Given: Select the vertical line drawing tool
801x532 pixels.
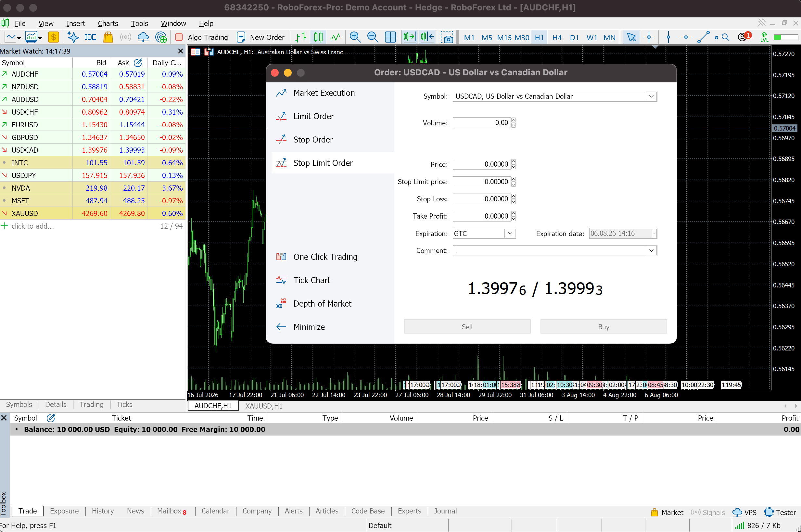Looking at the screenshot, I should pos(668,37).
